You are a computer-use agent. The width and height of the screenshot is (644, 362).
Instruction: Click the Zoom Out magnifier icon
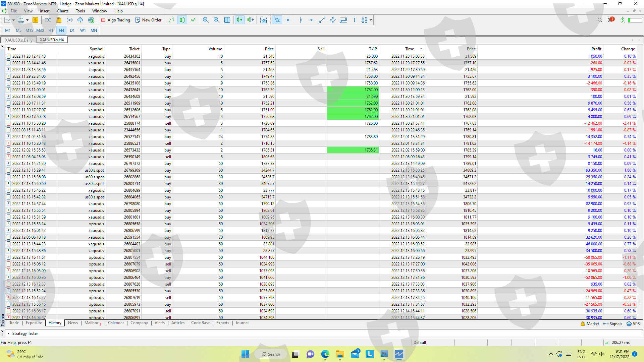click(216, 20)
